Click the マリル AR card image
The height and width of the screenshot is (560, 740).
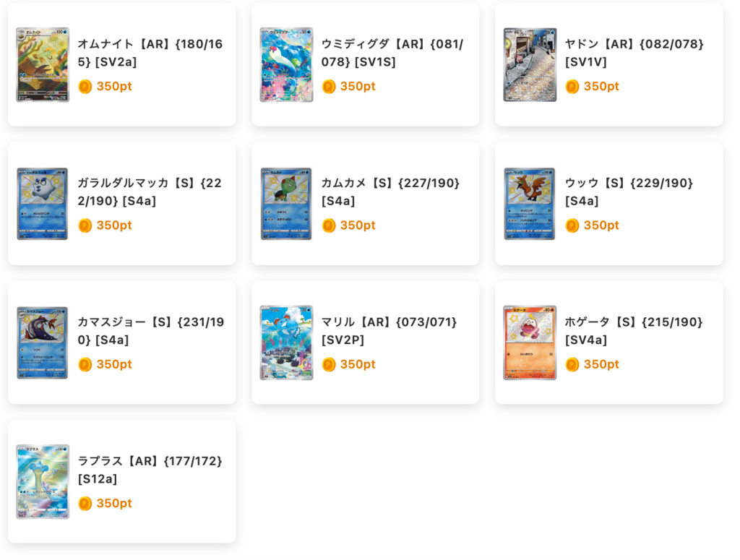tap(286, 343)
